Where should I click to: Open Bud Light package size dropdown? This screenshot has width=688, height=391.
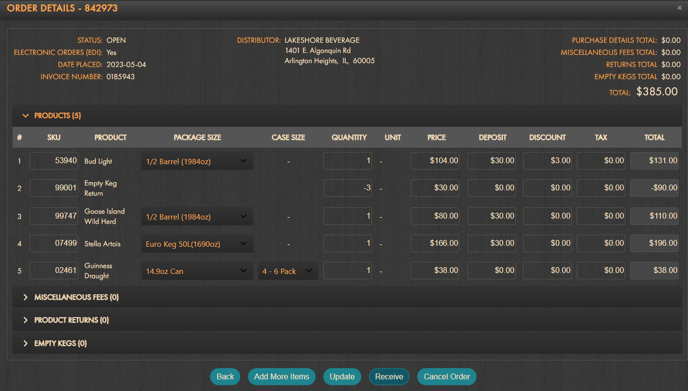197,161
